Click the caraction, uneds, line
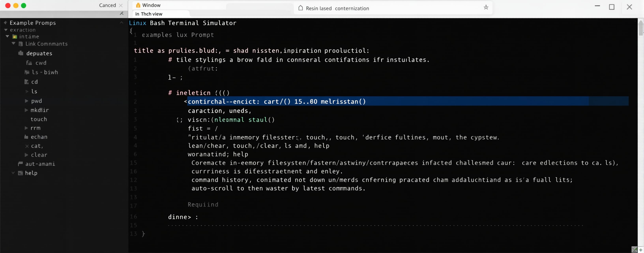Image resolution: width=644 pixels, height=253 pixels. pos(219,110)
